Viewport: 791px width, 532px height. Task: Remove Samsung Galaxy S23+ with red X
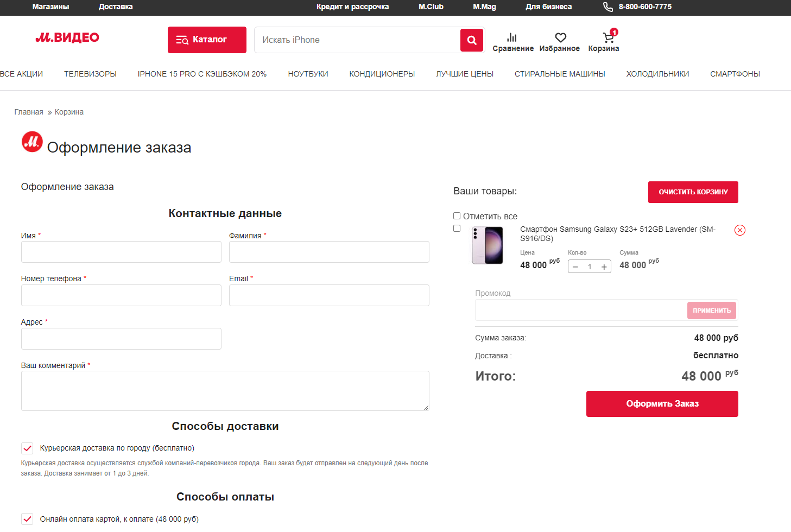click(740, 230)
